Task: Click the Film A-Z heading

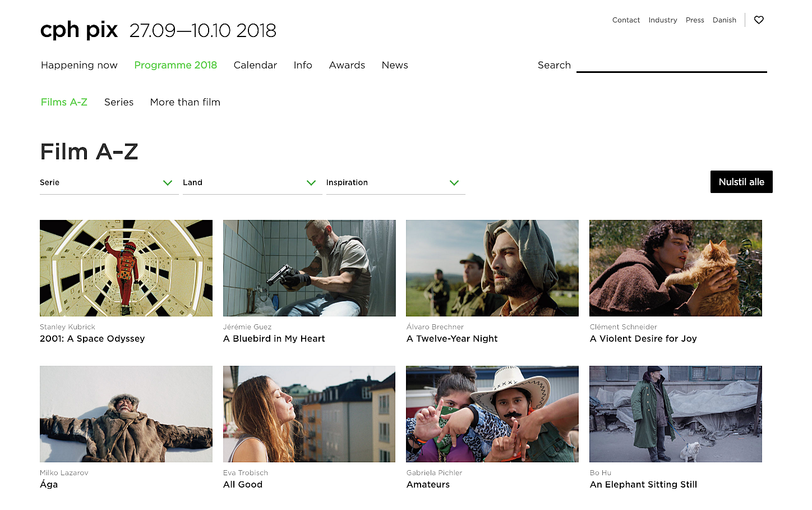Action: [x=89, y=151]
